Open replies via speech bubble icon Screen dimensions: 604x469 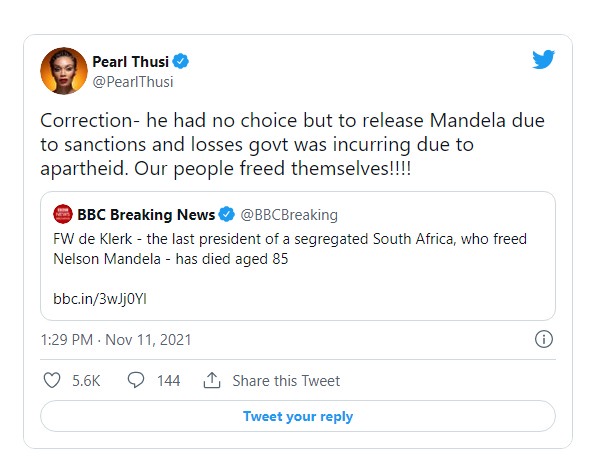(x=136, y=380)
